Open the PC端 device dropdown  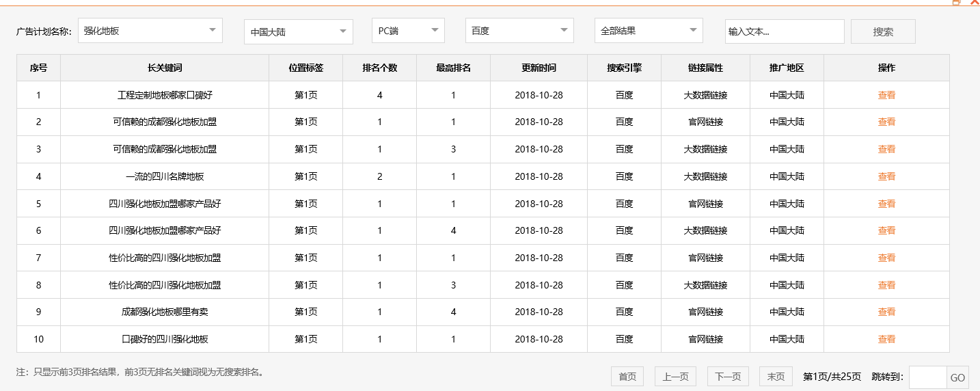[x=409, y=31]
